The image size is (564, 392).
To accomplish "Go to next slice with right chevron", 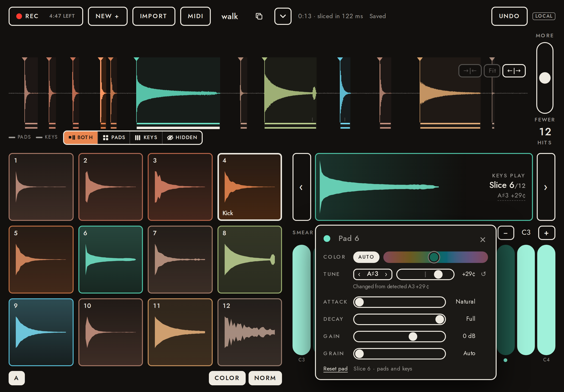I will (546, 187).
